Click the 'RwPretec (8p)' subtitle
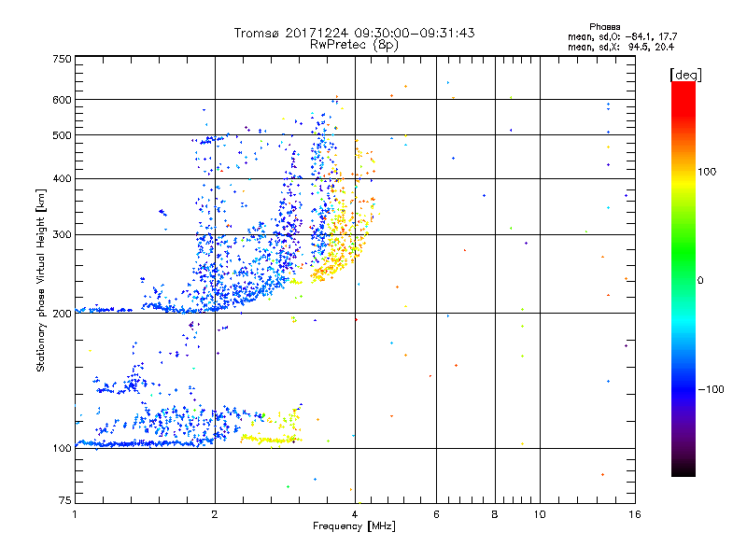 tap(354, 45)
